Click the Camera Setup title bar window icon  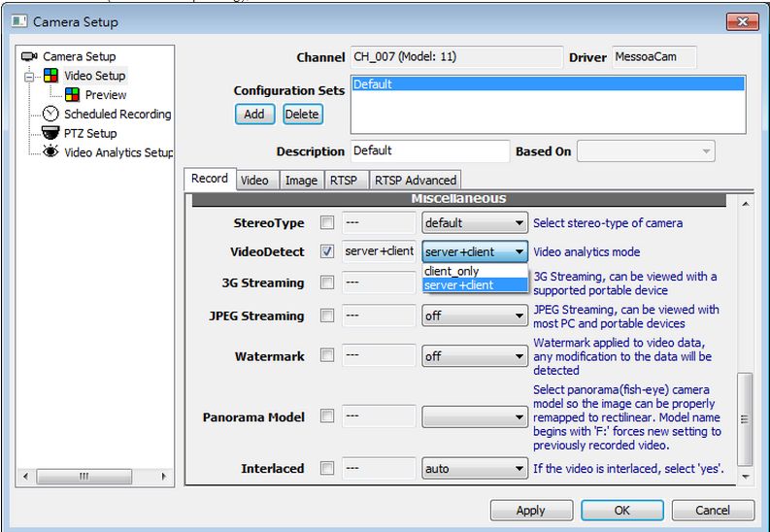pyautogui.click(x=19, y=21)
